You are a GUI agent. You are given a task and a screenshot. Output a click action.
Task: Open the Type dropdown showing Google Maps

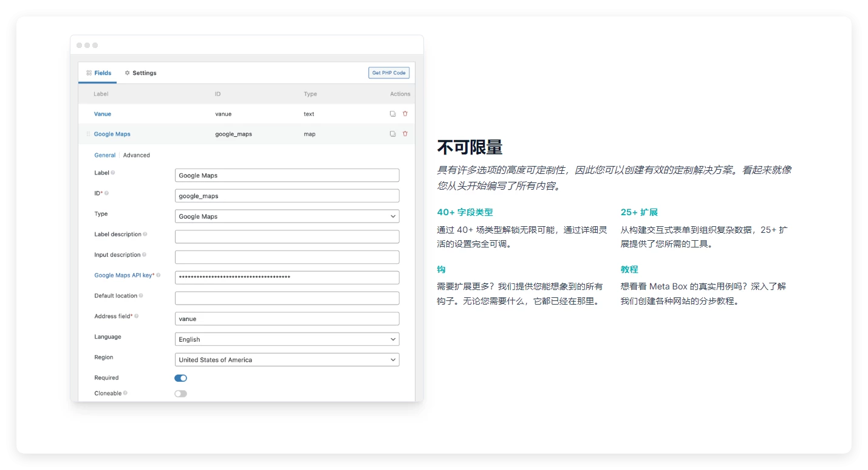(x=287, y=216)
